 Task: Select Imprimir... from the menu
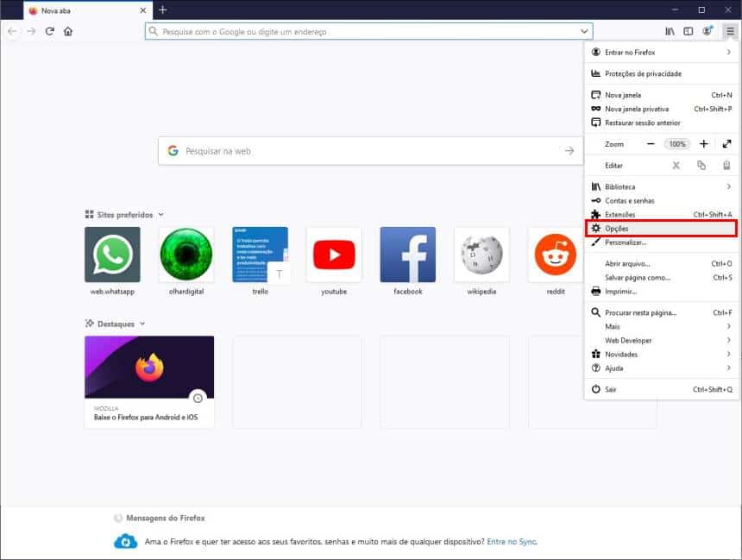pyautogui.click(x=661, y=291)
